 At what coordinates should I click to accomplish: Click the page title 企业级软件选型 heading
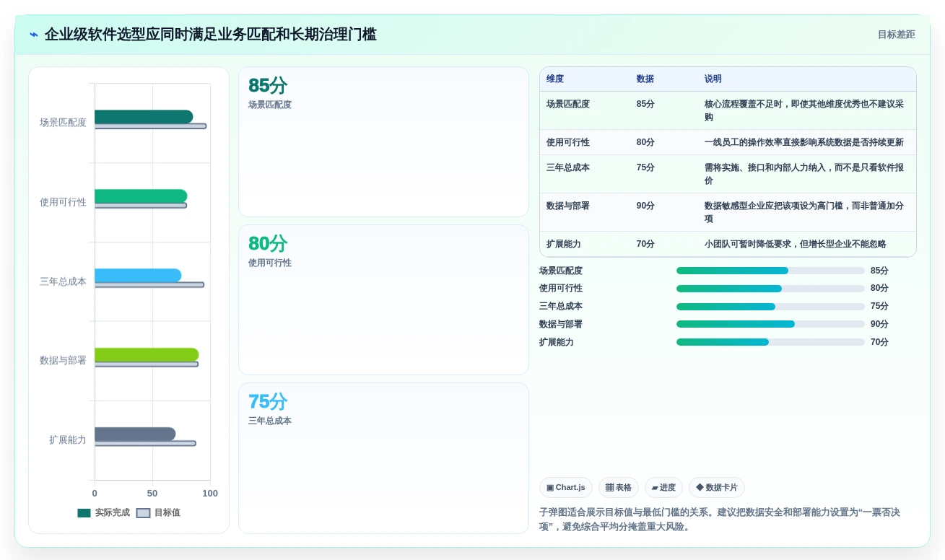[210, 35]
